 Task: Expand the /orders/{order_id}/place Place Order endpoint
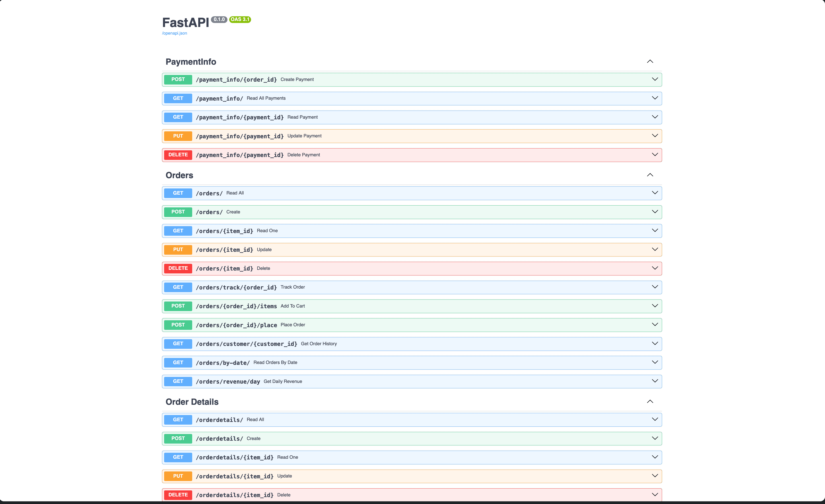(x=654, y=324)
